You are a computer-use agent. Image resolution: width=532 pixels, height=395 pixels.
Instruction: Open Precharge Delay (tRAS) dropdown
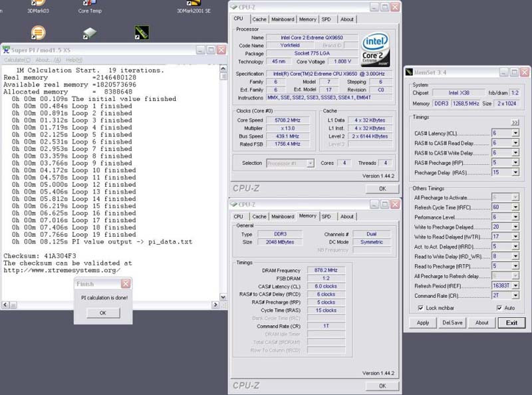(515, 172)
